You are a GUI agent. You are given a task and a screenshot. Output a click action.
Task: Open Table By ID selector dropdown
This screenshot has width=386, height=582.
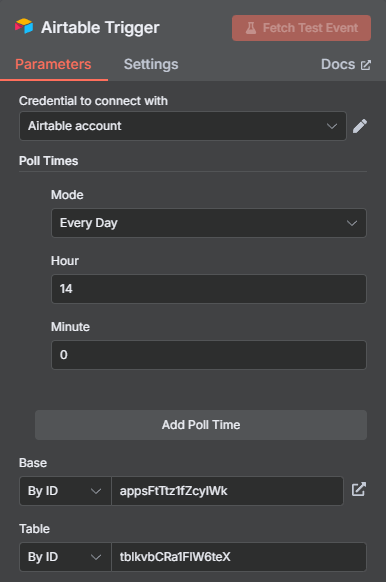click(65, 557)
